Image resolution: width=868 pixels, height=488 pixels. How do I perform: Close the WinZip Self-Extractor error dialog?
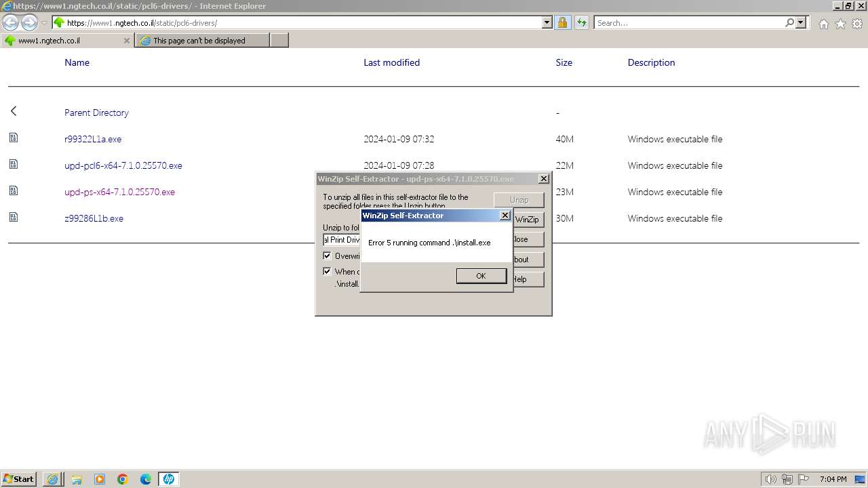(505, 216)
